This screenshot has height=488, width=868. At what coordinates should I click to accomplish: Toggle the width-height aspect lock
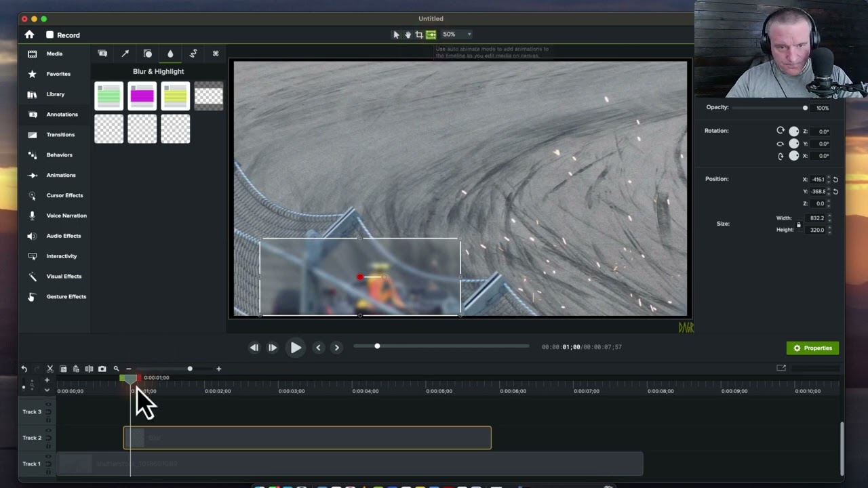click(x=798, y=224)
